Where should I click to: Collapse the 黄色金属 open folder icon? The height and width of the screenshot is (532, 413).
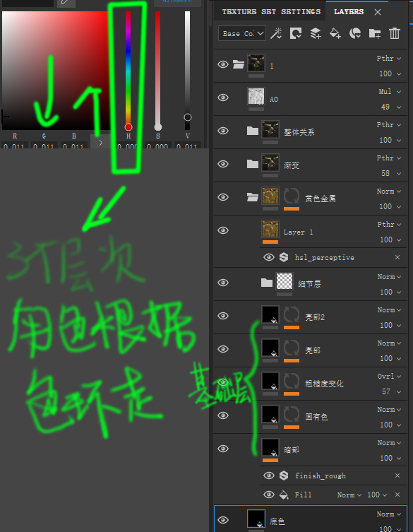point(253,197)
